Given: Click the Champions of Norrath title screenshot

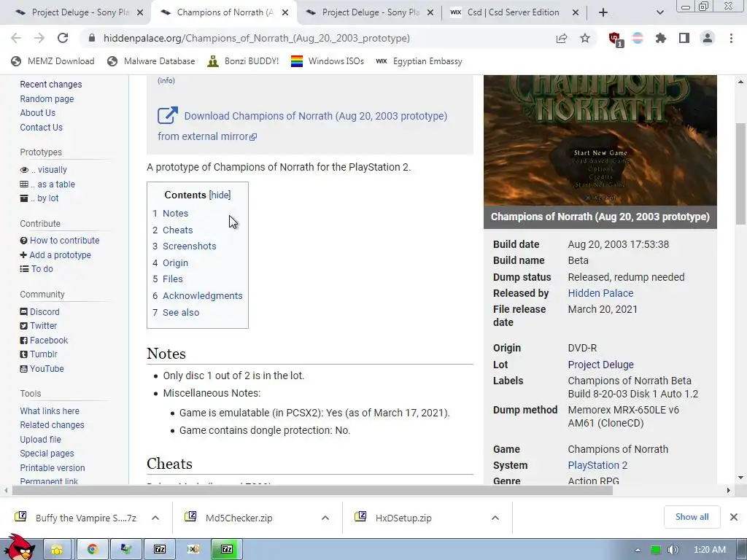Looking at the screenshot, I should 600,140.
